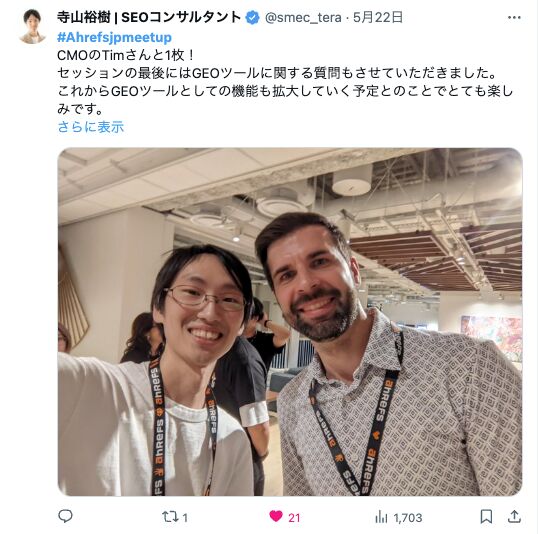Screen dimensions: 538x534
Task: Open the profile avatar of 寺山裕樹
Action: pyautogui.click(x=32, y=26)
